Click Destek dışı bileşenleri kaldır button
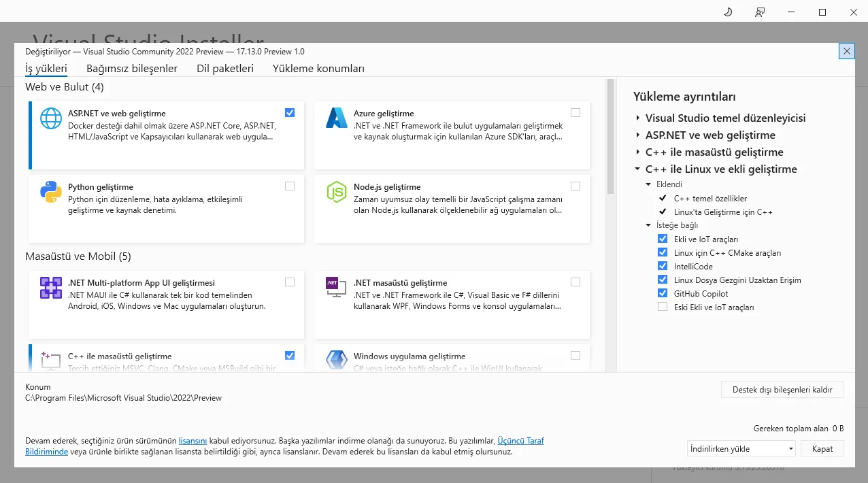Screen dimensions: 868x483 [782, 390]
